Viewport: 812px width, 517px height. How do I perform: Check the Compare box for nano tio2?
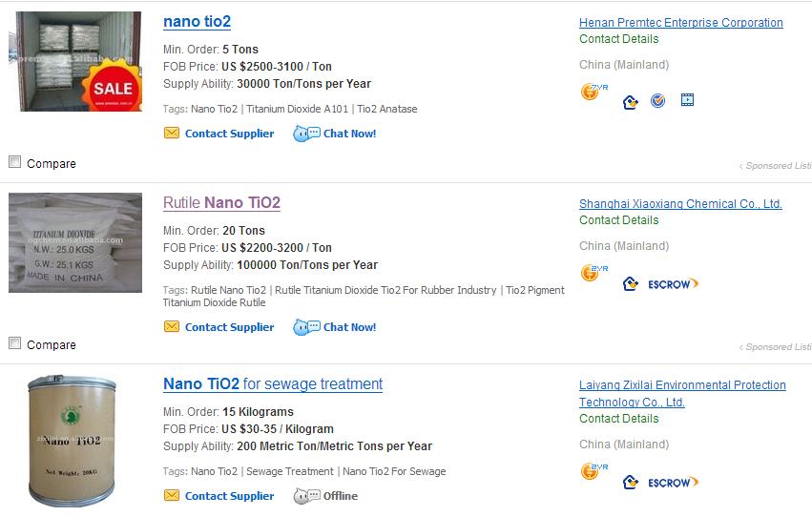coord(15,162)
